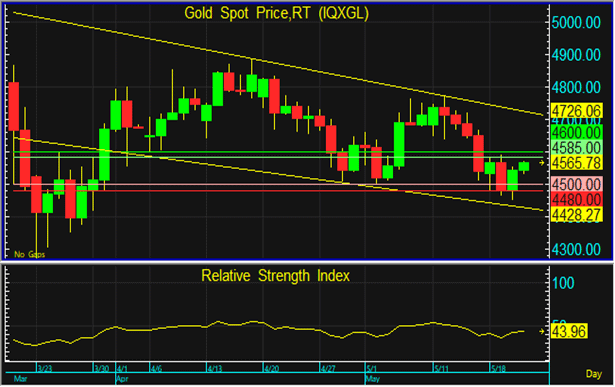
Task: Select the 3/30 date marker
Action: 102,369
